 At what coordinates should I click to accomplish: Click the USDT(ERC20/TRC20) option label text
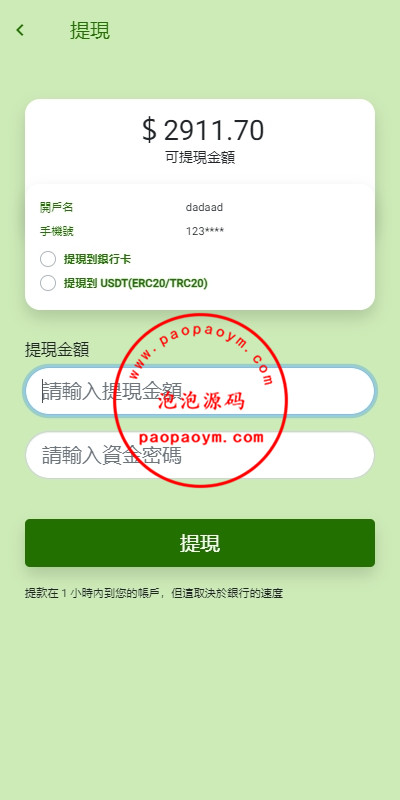(x=136, y=283)
